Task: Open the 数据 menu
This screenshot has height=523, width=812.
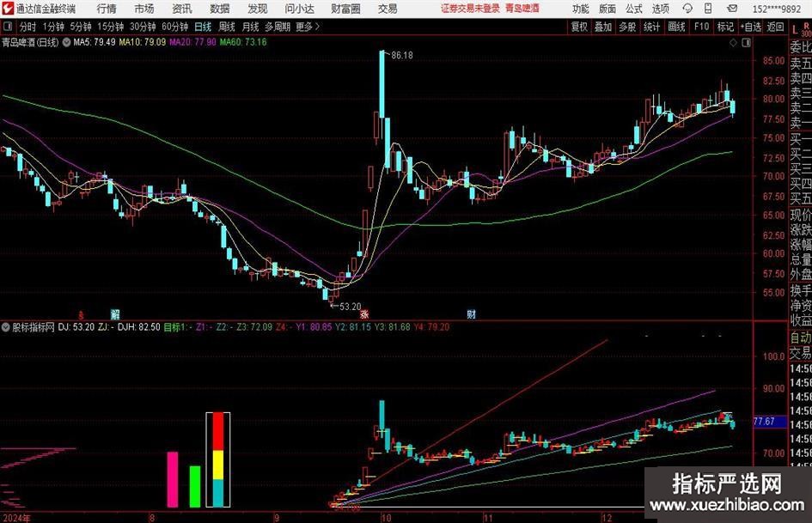Action: [x=220, y=9]
